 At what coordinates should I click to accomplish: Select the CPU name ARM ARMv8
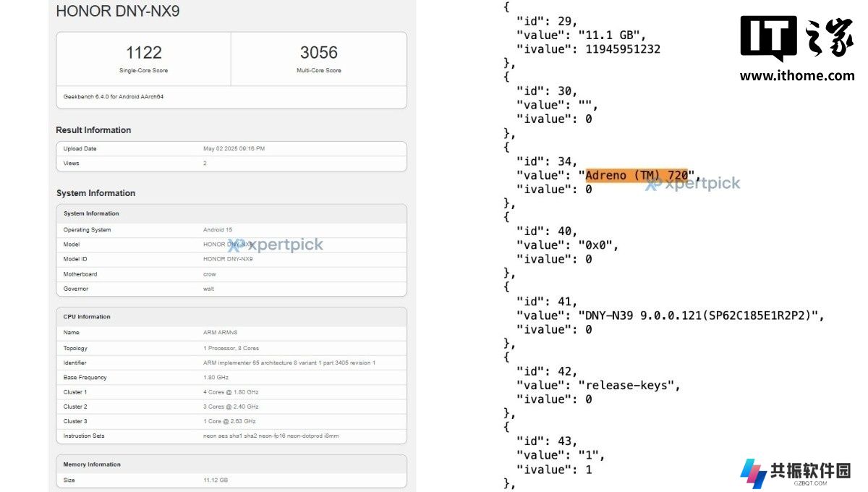coord(221,333)
